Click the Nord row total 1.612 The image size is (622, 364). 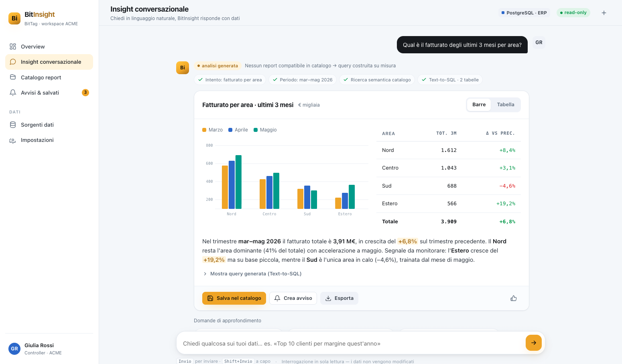click(x=449, y=150)
